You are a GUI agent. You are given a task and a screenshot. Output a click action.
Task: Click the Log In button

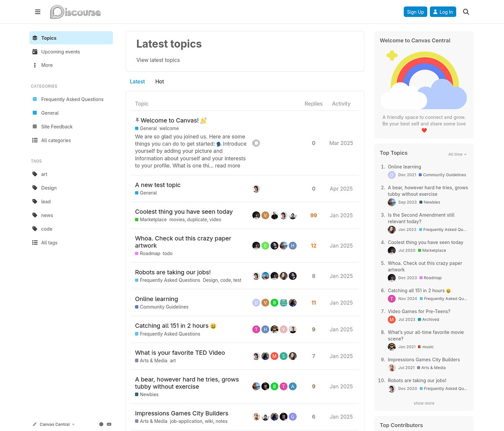click(x=443, y=12)
